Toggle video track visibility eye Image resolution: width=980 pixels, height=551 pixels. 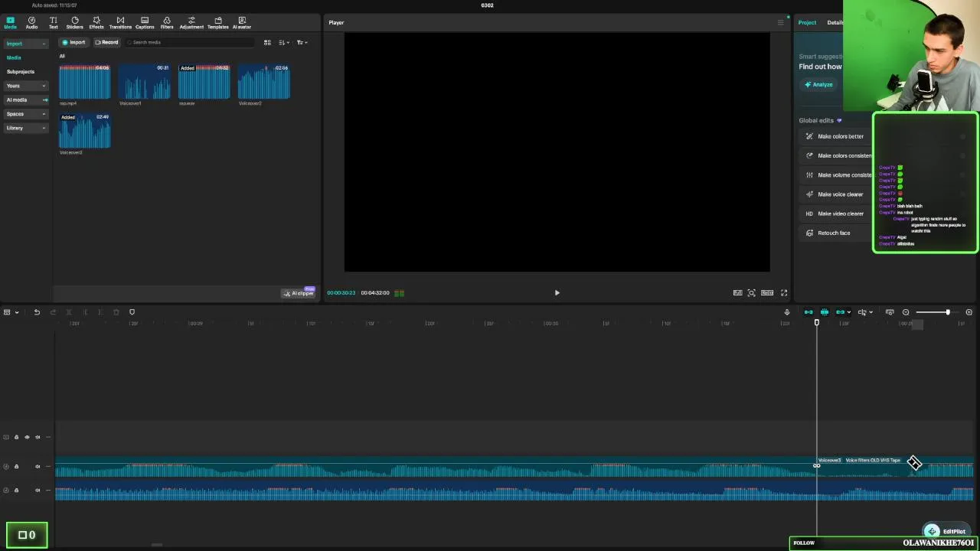coord(27,437)
